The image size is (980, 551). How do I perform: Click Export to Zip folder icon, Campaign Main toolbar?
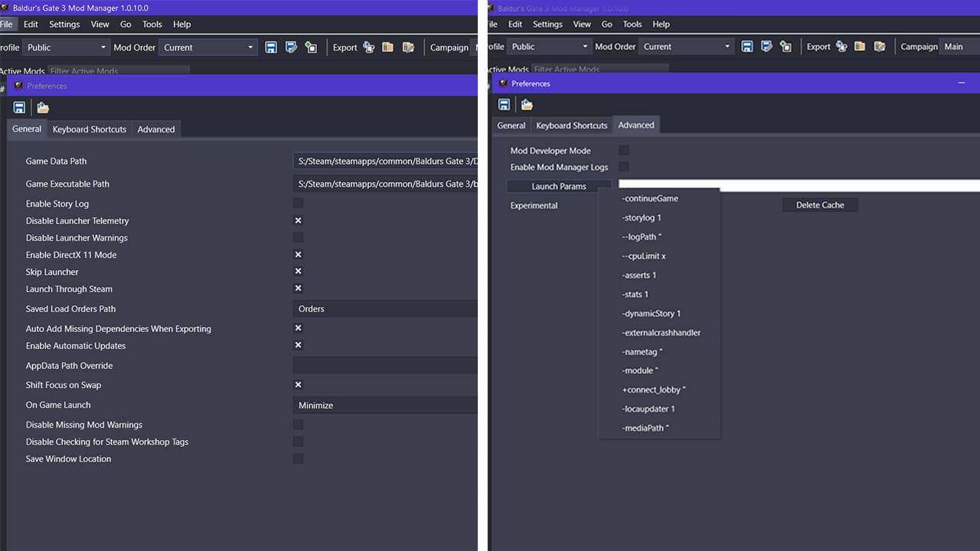[x=860, y=47]
